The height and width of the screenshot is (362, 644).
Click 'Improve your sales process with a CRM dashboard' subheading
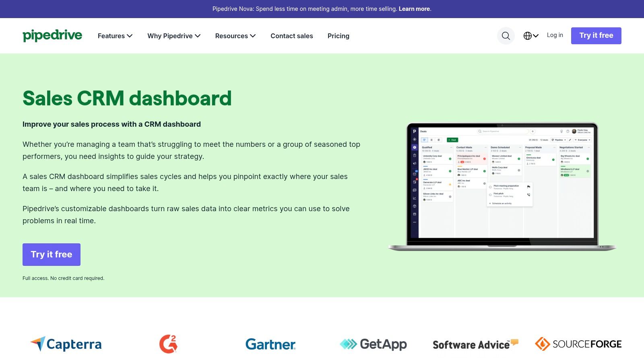click(x=111, y=124)
